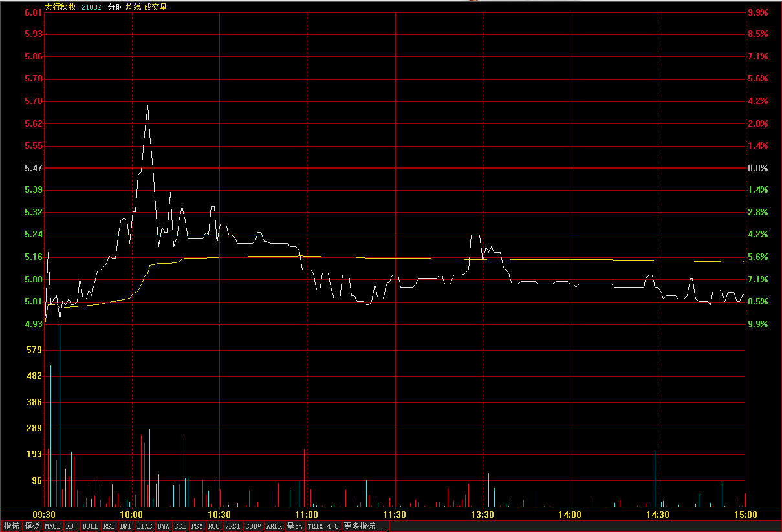Screen dimensions: 782x532
Task: Click the 579 volume axis label
Action: click(36, 350)
